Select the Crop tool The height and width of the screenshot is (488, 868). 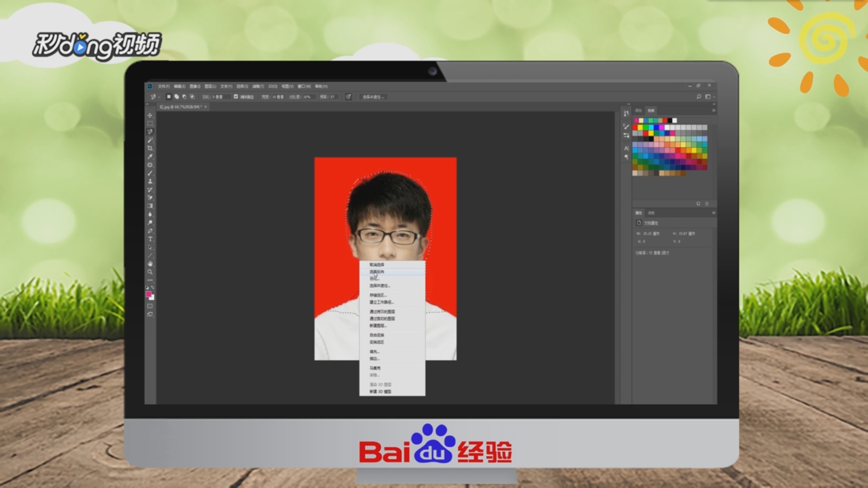pyautogui.click(x=150, y=148)
